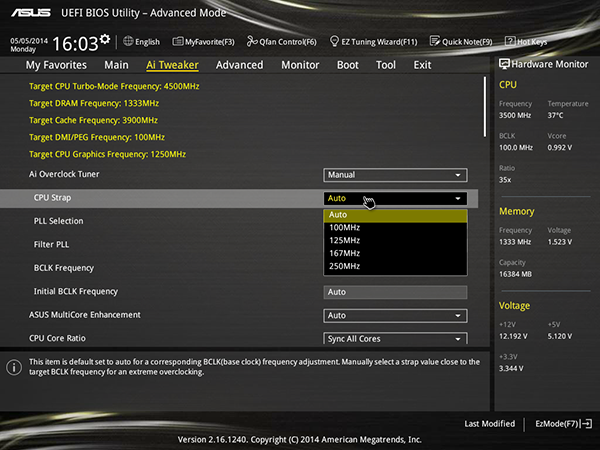Click the Hardware Monitor screen icon
The width and height of the screenshot is (600, 450).
click(504, 64)
